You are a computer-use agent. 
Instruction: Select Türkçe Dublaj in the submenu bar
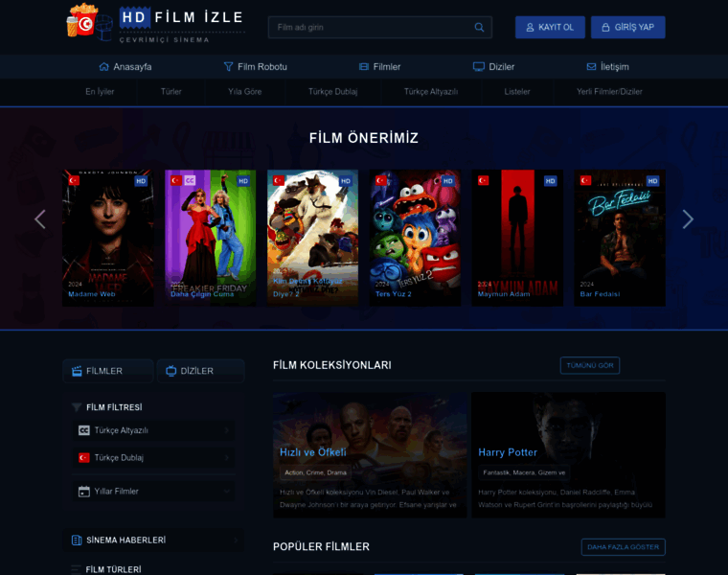(333, 92)
